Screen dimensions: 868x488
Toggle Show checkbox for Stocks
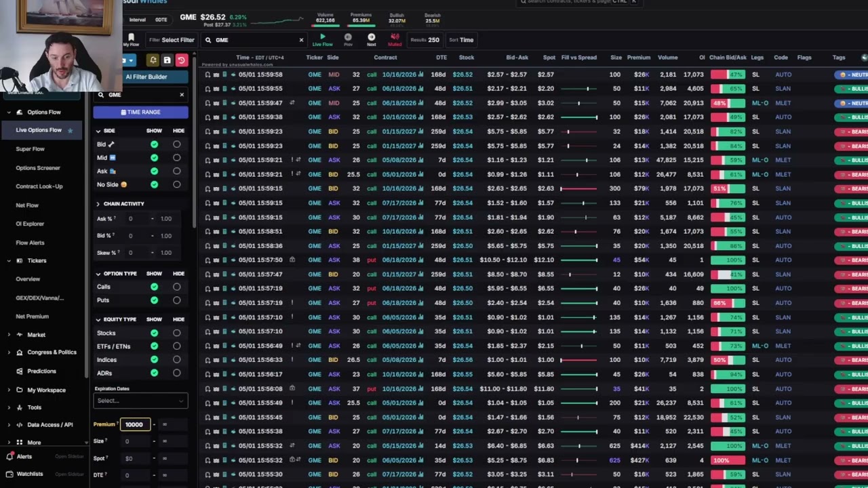155,333
